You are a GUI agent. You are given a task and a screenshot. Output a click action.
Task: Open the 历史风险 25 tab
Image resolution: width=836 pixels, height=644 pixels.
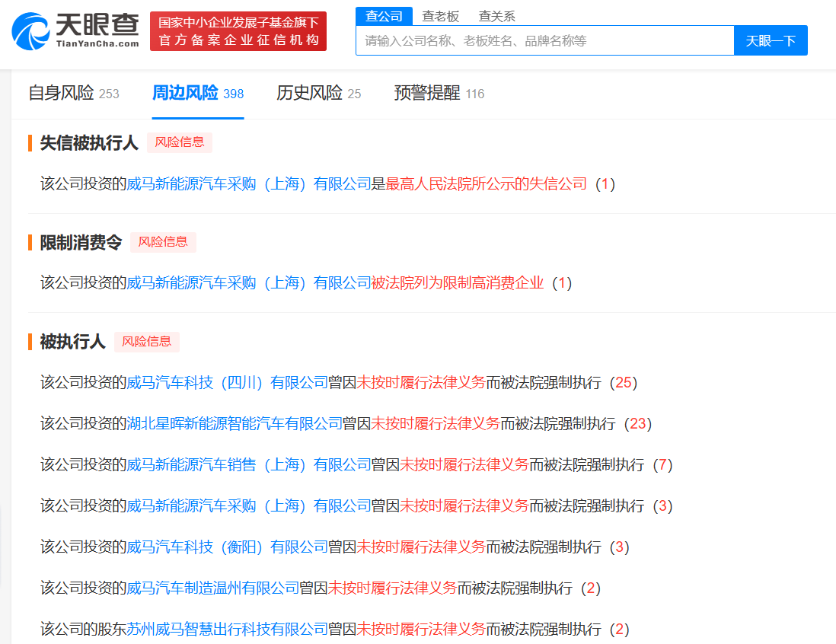(x=319, y=94)
